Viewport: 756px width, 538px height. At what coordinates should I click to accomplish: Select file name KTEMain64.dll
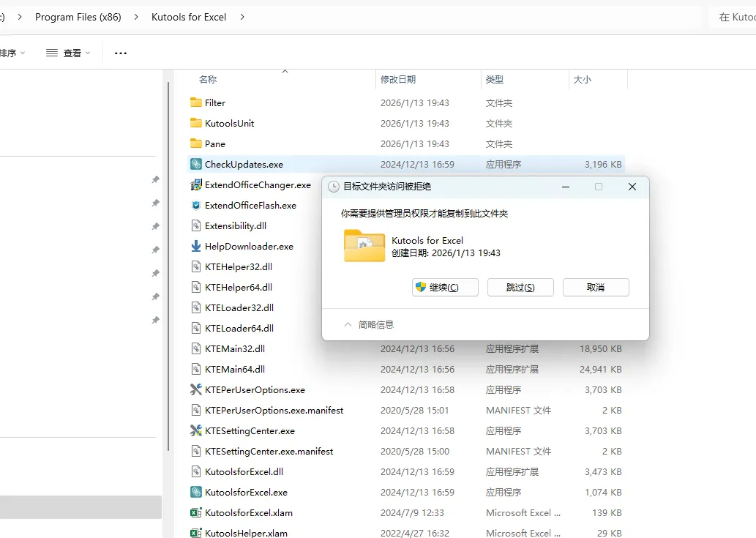[235, 369]
